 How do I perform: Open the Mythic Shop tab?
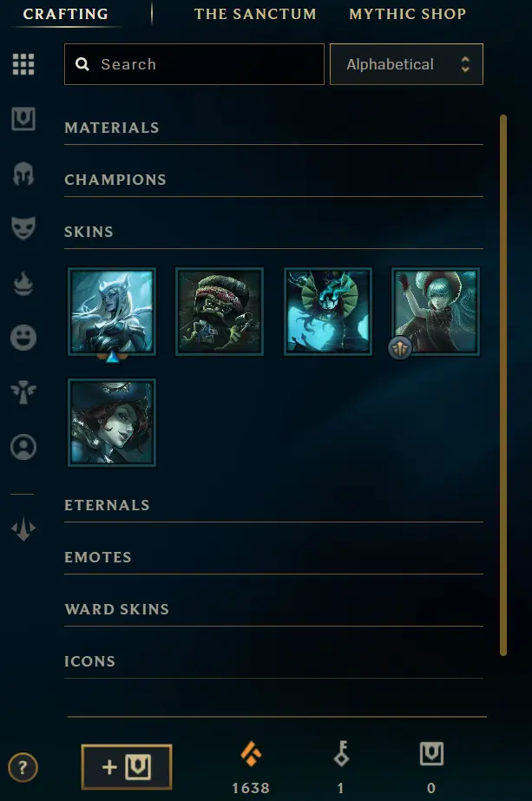[407, 14]
